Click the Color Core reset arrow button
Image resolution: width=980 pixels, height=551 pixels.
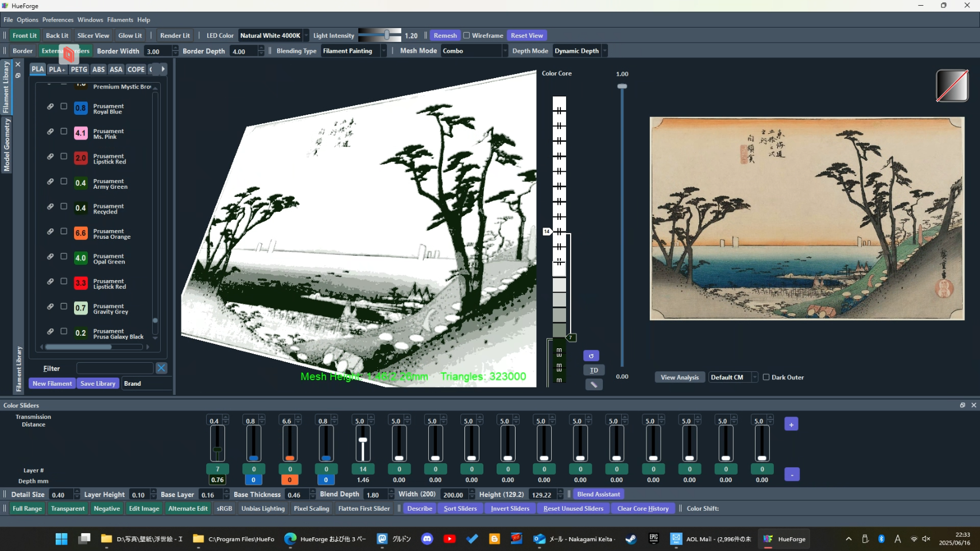point(591,356)
